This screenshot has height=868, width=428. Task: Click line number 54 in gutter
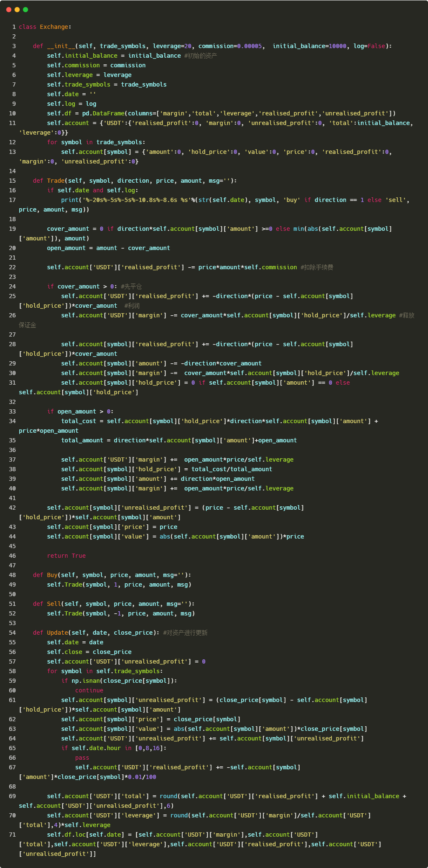12,633
